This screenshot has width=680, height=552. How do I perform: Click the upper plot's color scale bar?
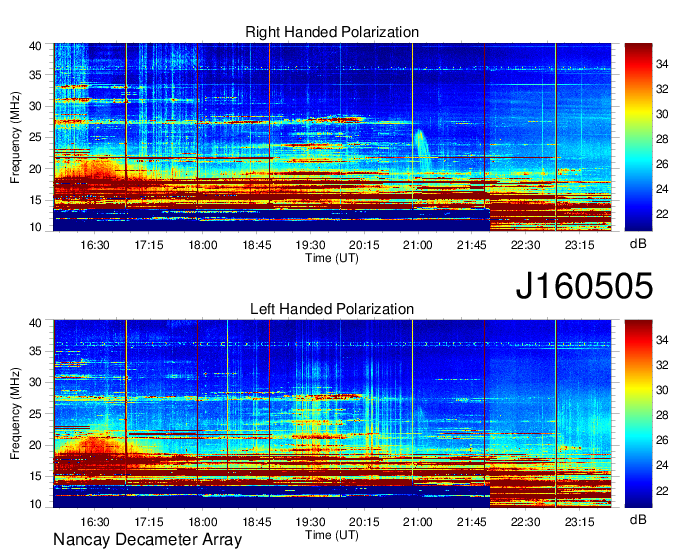(638, 137)
